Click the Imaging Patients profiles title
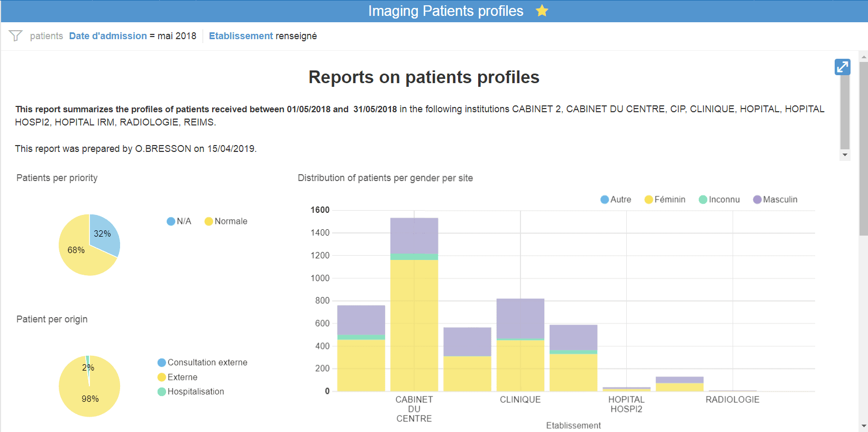Screen dimensions: 868x432 tap(446, 11)
